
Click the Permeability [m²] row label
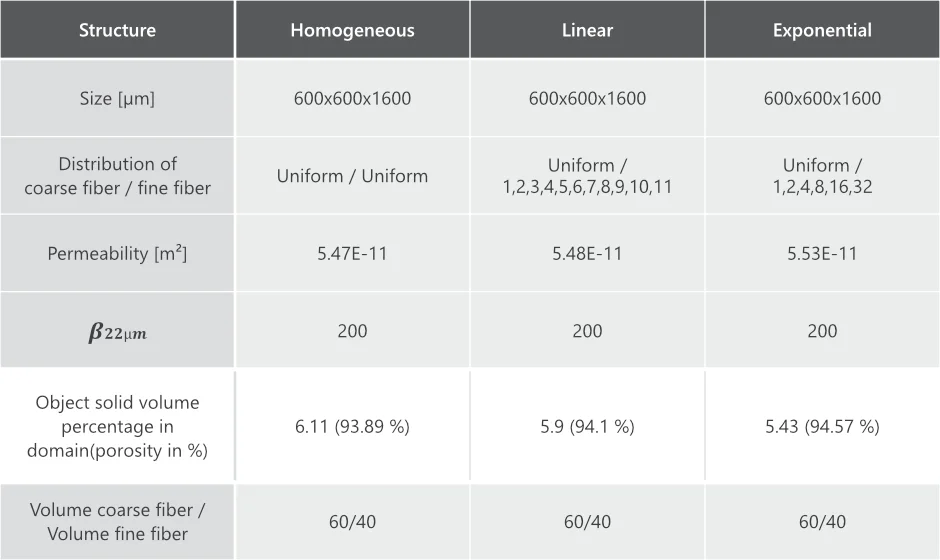(x=117, y=254)
